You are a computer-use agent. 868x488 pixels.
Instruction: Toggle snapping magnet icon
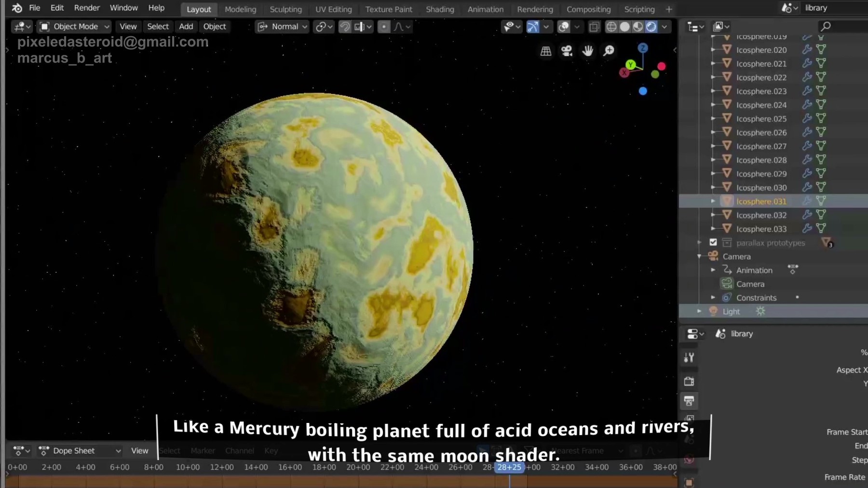tap(345, 26)
